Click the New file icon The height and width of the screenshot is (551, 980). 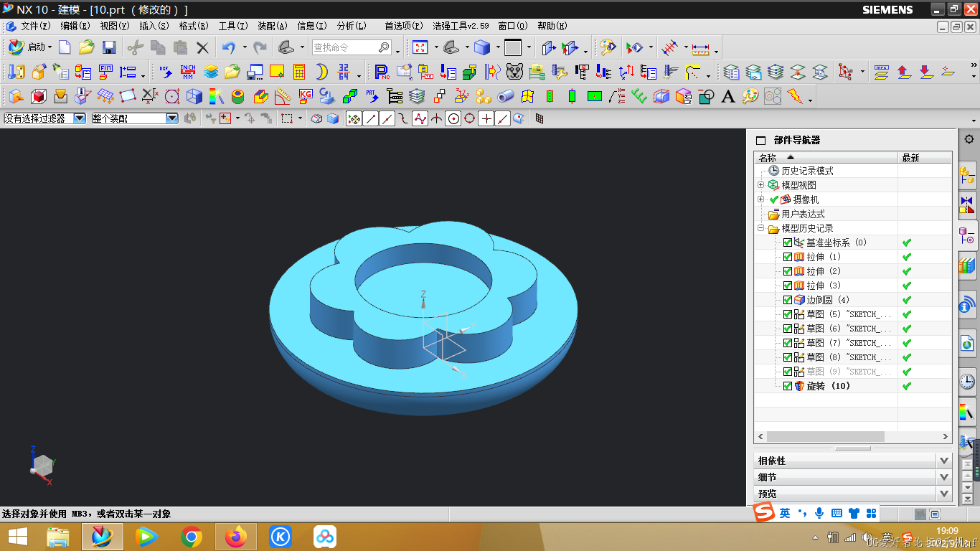click(x=65, y=47)
